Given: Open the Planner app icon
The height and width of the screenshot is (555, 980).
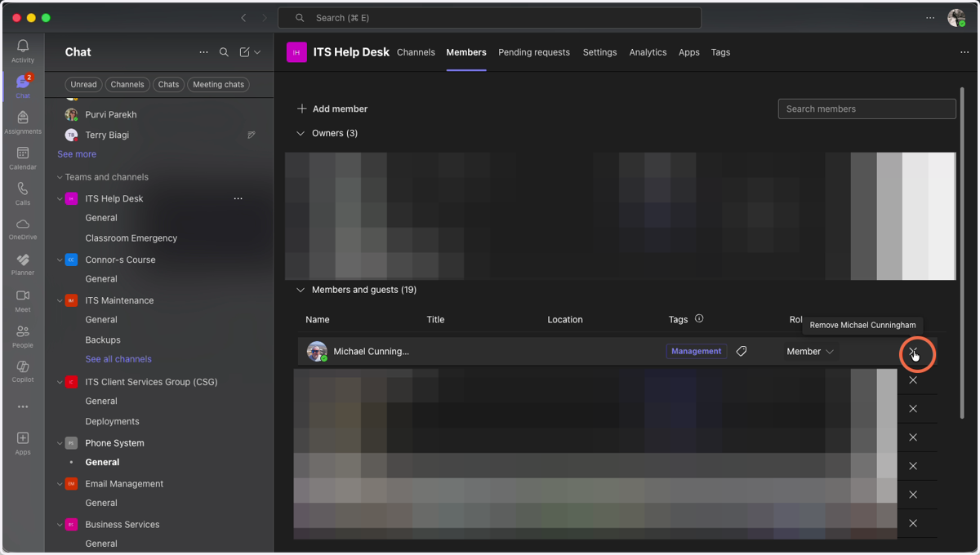Looking at the screenshot, I should pos(23,264).
